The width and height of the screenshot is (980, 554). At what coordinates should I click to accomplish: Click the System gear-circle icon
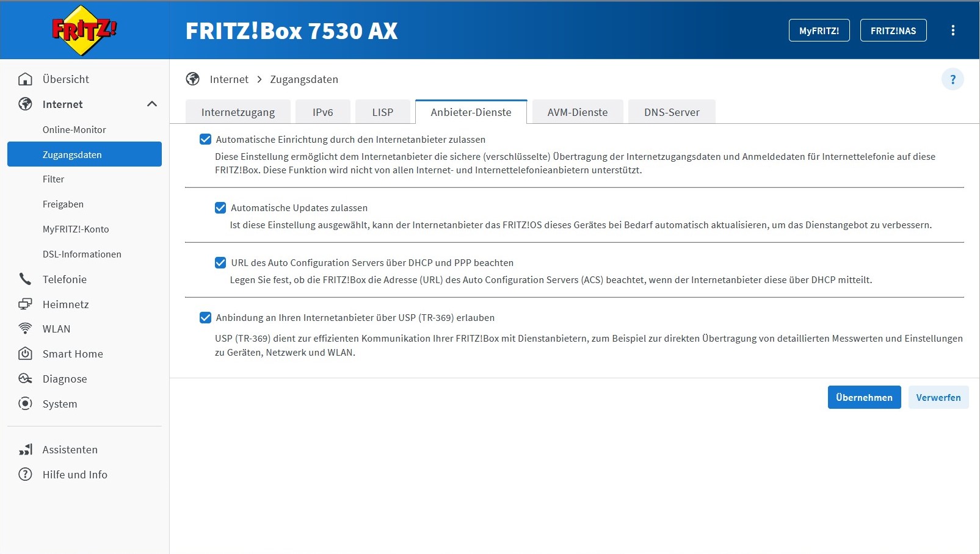point(25,404)
